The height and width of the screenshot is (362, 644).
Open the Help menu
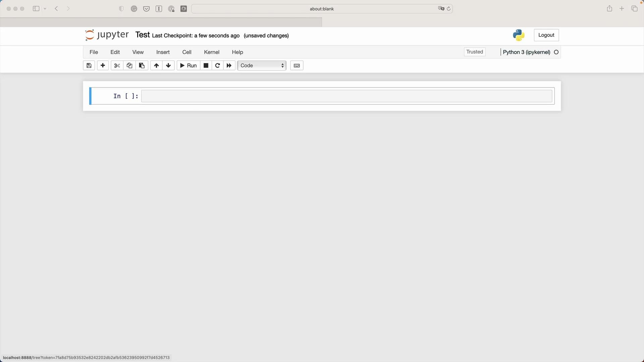237,52
